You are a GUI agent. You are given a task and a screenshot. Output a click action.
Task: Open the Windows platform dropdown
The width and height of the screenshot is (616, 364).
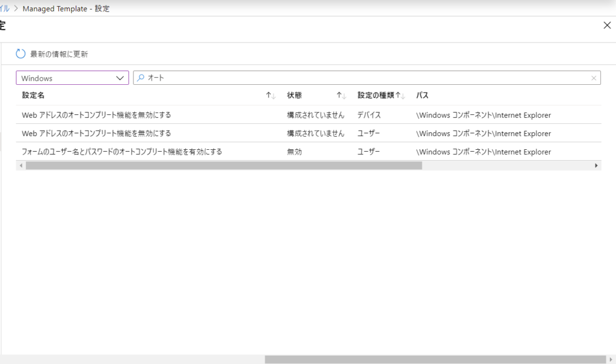(72, 78)
